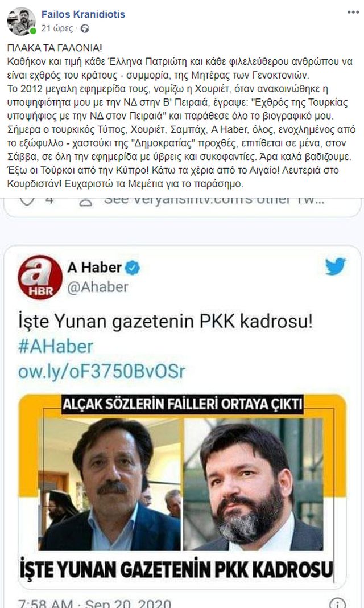
Task: Click See veryansintv.com's other tweets text
Action: pos(214,200)
